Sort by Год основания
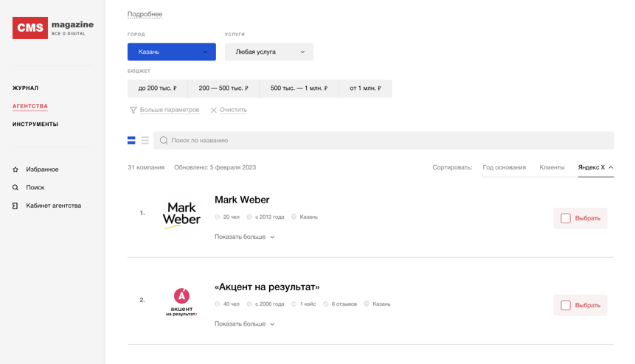This screenshot has height=364, width=635. click(504, 167)
